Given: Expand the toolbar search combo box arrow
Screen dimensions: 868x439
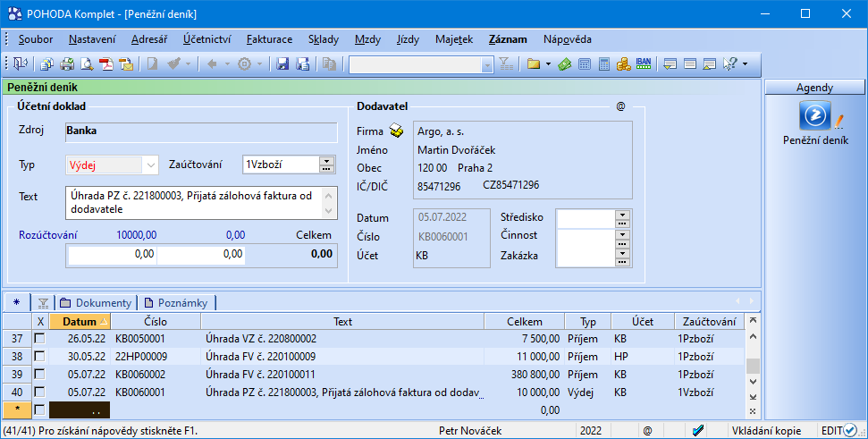Looking at the screenshot, I should [487, 64].
